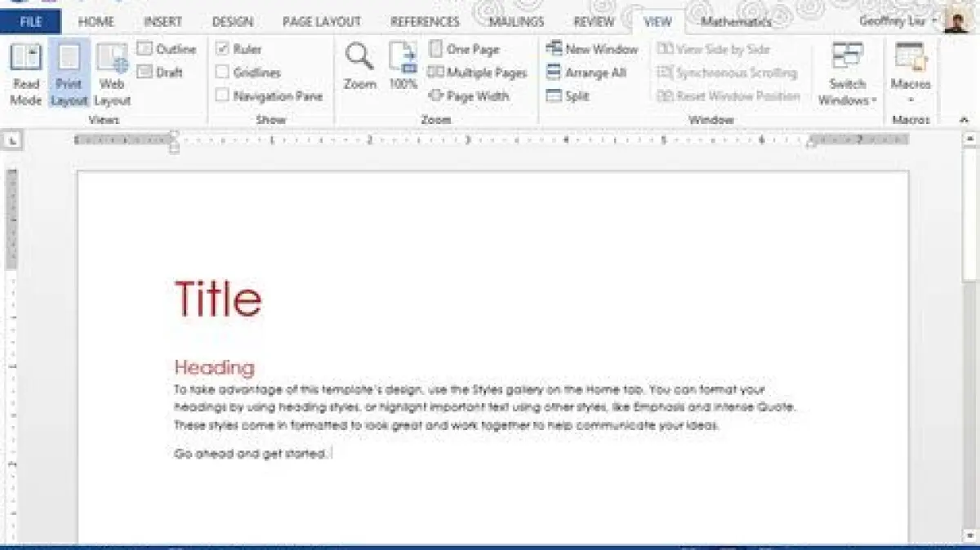The height and width of the screenshot is (550, 980).
Task: Split the document window
Action: pyautogui.click(x=568, y=96)
